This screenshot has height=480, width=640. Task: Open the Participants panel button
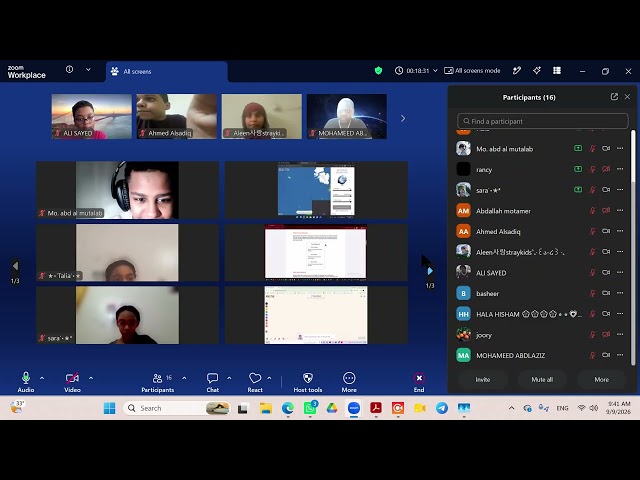(158, 382)
